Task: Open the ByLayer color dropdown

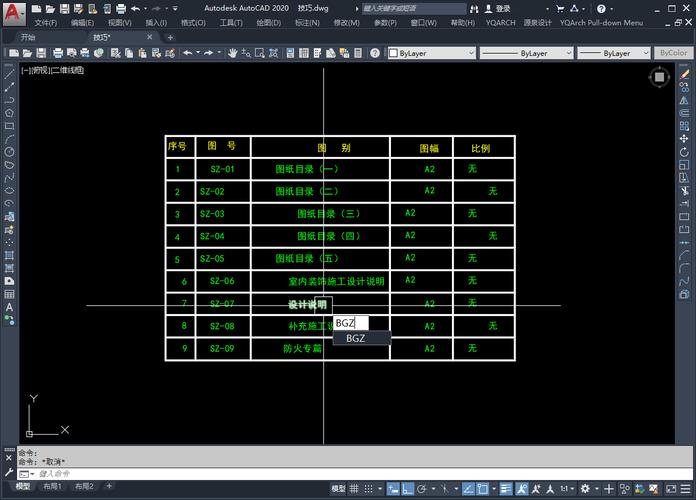Action: (x=435, y=53)
